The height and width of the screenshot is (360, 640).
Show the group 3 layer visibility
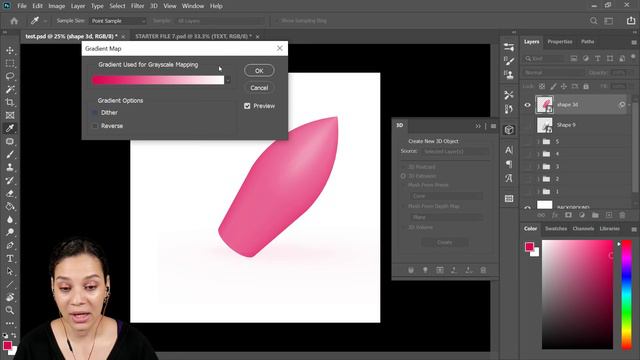[x=527, y=167]
